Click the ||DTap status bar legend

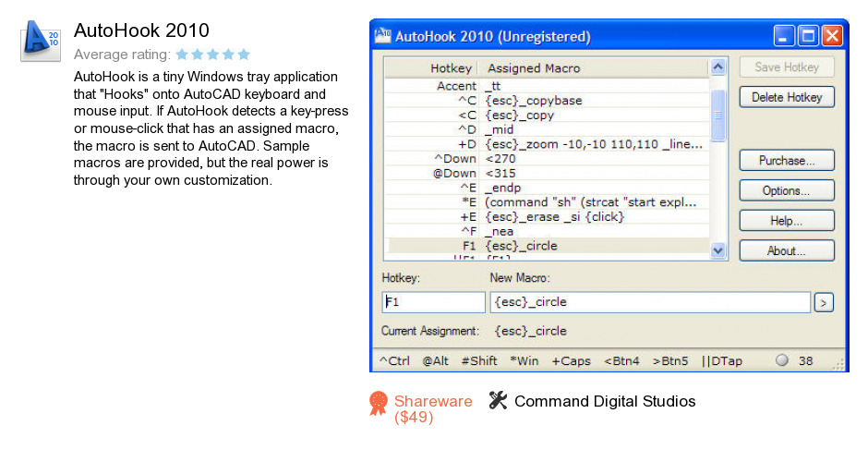tap(722, 360)
